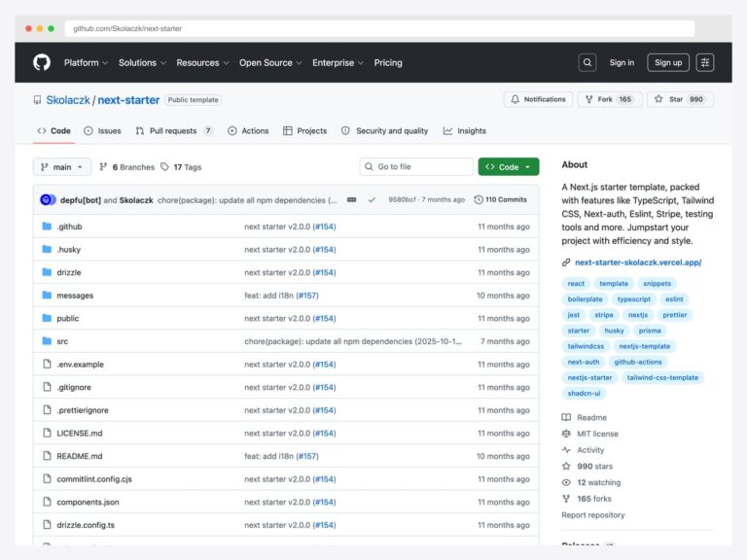Switch to the Pull requests tab
Viewport: 747px width, 560px height.
174,130
